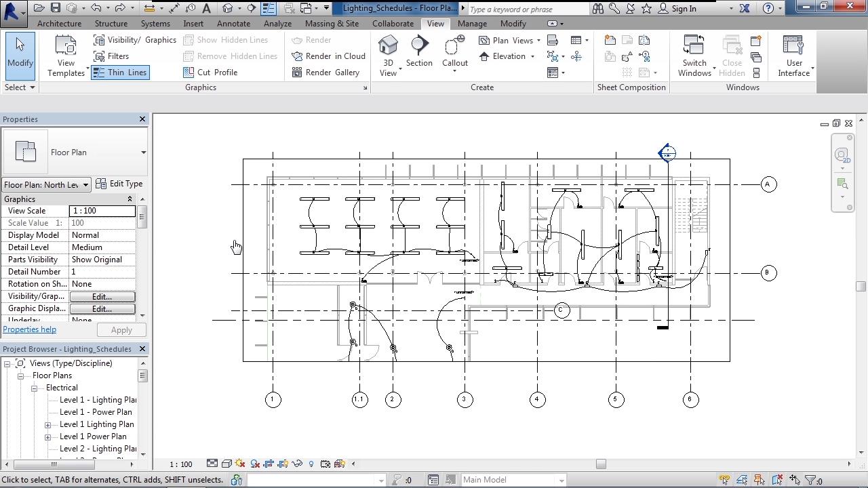Switch to the Annotate ribbon tab

233,24
